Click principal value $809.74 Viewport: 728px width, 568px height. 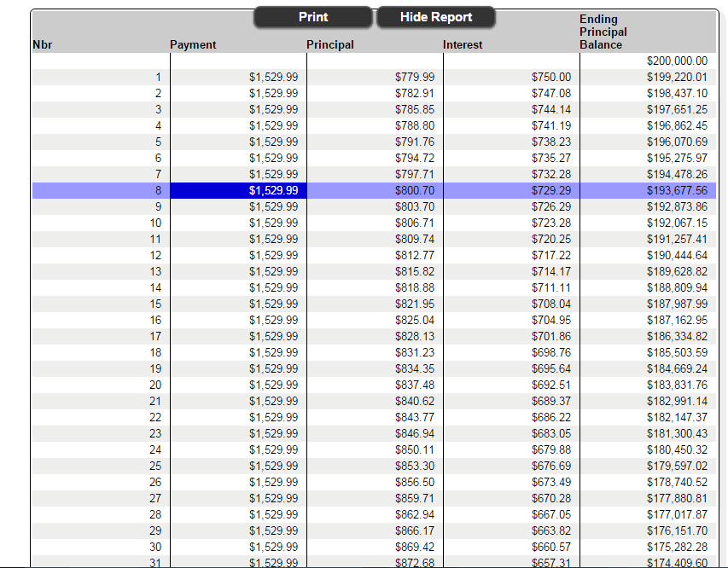click(x=415, y=239)
